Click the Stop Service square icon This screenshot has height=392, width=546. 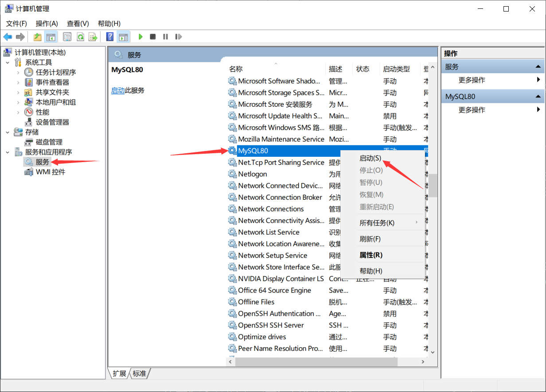point(153,37)
